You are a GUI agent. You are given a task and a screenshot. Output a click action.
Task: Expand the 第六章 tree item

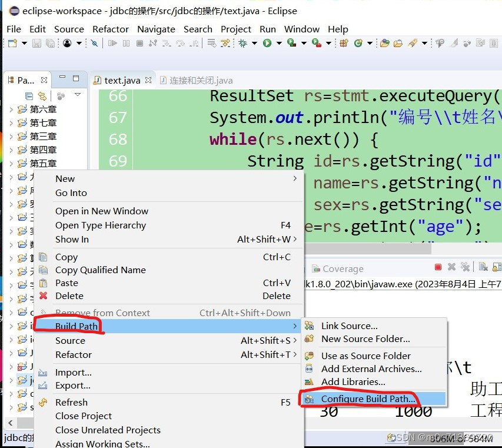click(12, 109)
